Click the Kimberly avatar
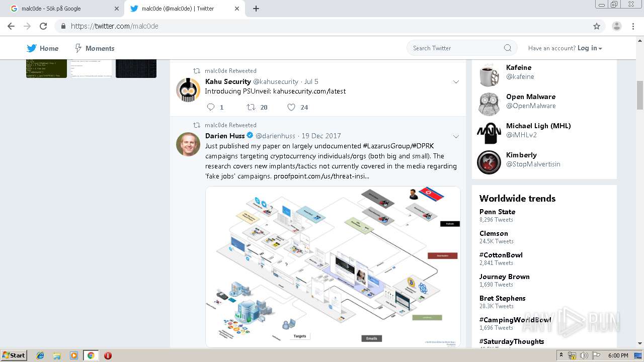Screen dimensions: 644x362 489,163
